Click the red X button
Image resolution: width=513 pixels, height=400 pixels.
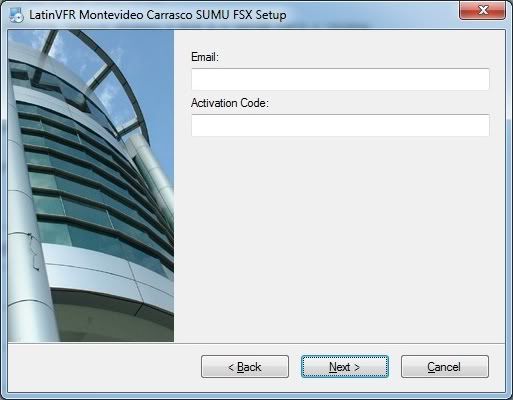(x=482, y=10)
